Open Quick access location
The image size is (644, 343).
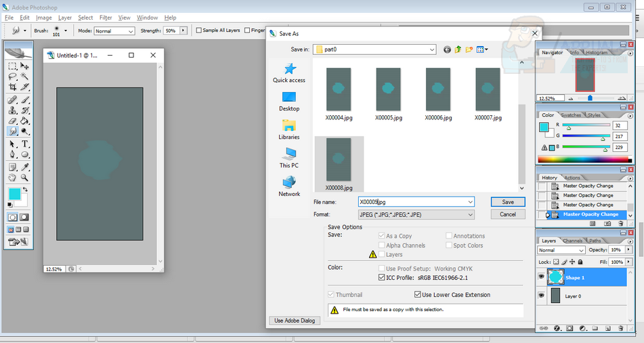(x=289, y=73)
